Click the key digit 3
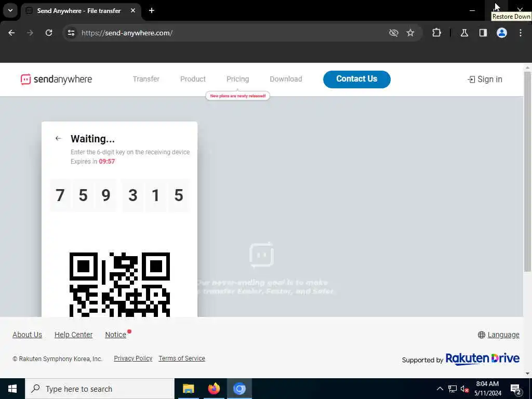The width and height of the screenshot is (532, 399). click(x=133, y=195)
